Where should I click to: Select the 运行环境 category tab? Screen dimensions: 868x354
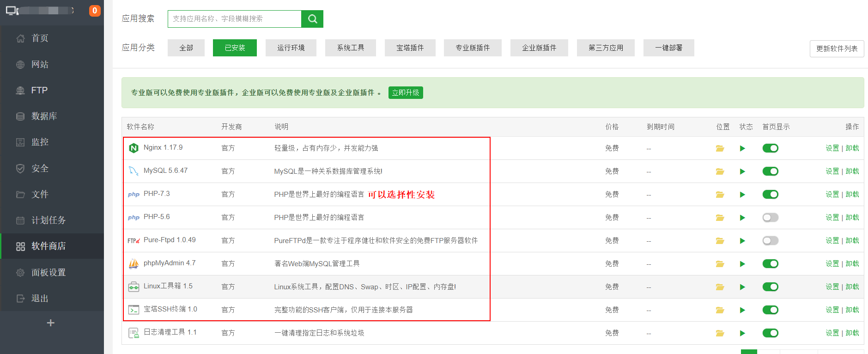291,48
